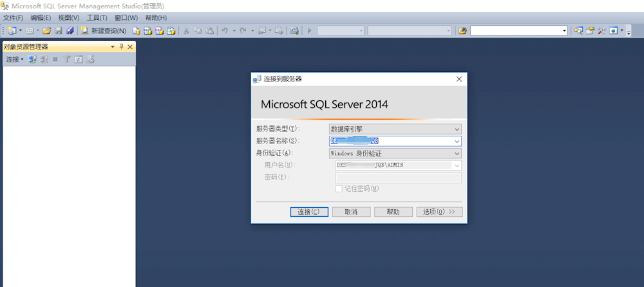This screenshot has height=287, width=644.
Task: Click the 帮助 button in dialog
Action: (x=393, y=212)
